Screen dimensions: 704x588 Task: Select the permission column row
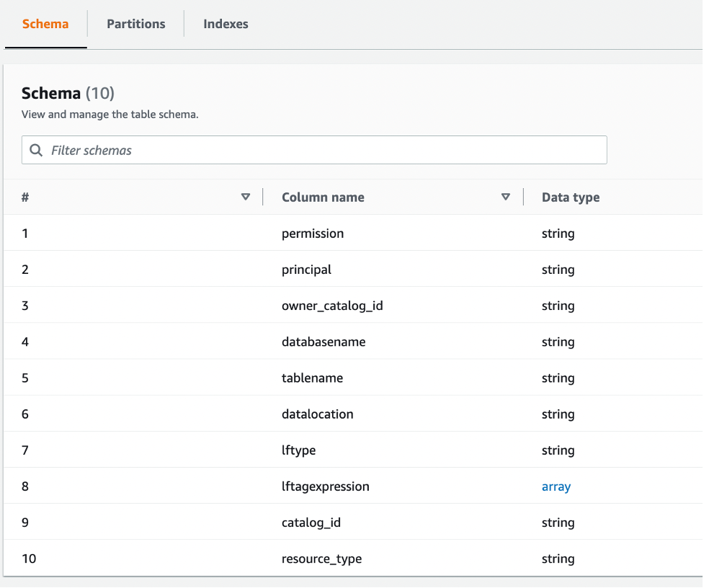coord(313,233)
